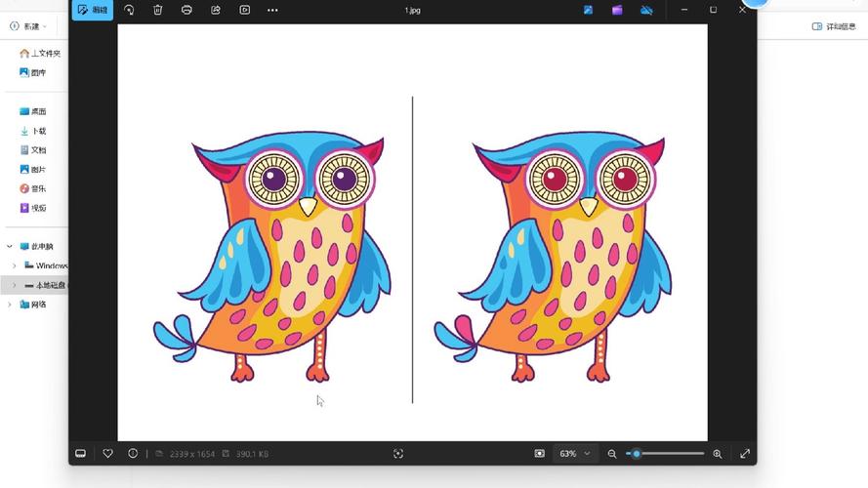
Task: Open 图库 gallery in Explorer sidebar
Action: pyautogui.click(x=32, y=72)
